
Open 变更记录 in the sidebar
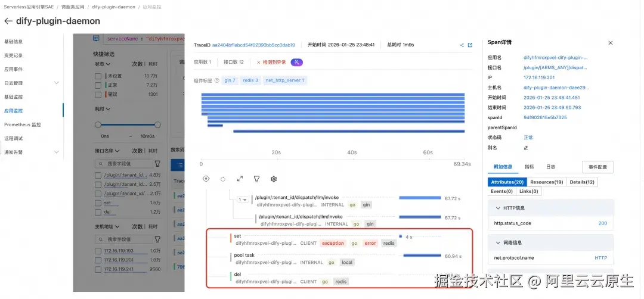click(14, 55)
